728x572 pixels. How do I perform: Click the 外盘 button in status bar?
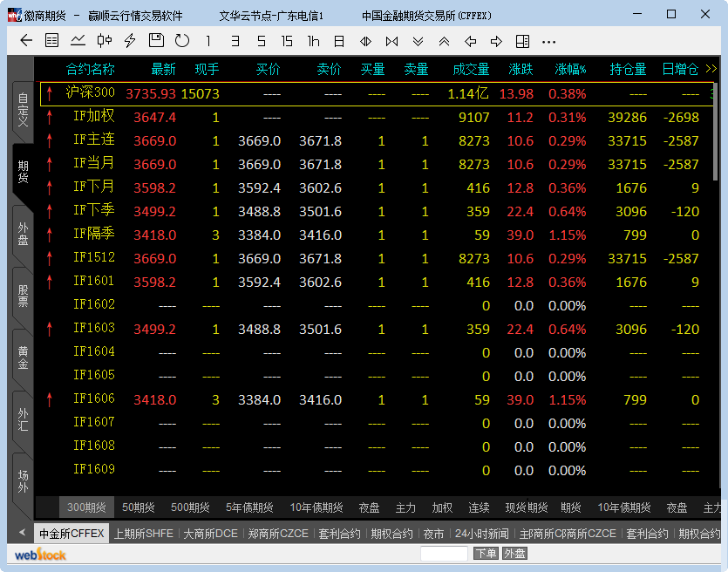pos(514,554)
